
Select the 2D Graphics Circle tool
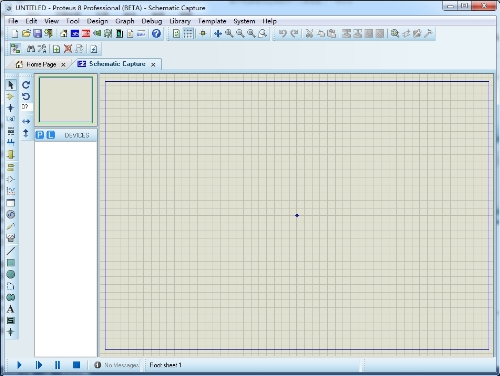click(11, 274)
